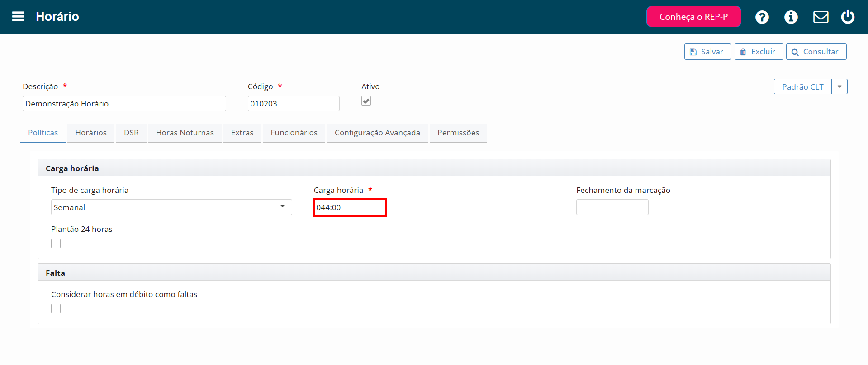
Task: Open the hamburger navigation menu
Action: point(18,17)
